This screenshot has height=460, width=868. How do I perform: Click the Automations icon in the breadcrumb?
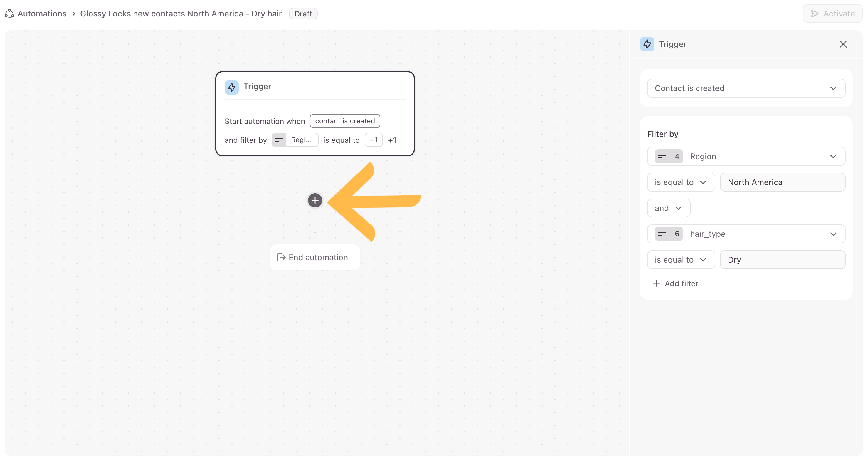9,14
